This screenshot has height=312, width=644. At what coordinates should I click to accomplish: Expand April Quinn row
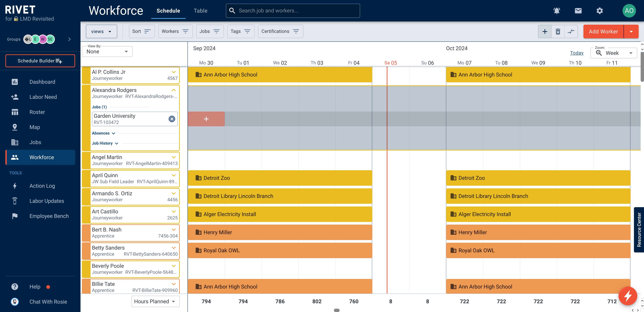click(x=174, y=175)
